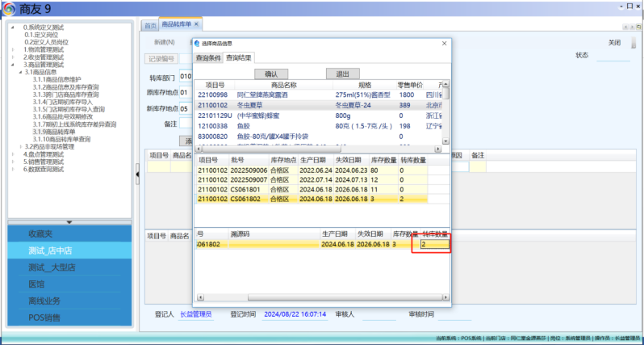
Task: Open the POS销售 sidebar section
Action: tap(69, 318)
